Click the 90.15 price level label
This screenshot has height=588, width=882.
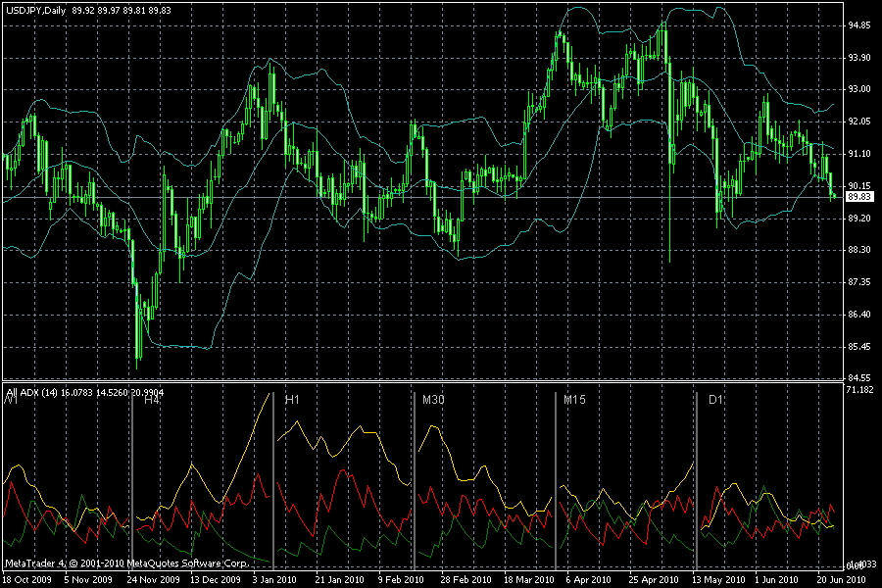click(858, 185)
